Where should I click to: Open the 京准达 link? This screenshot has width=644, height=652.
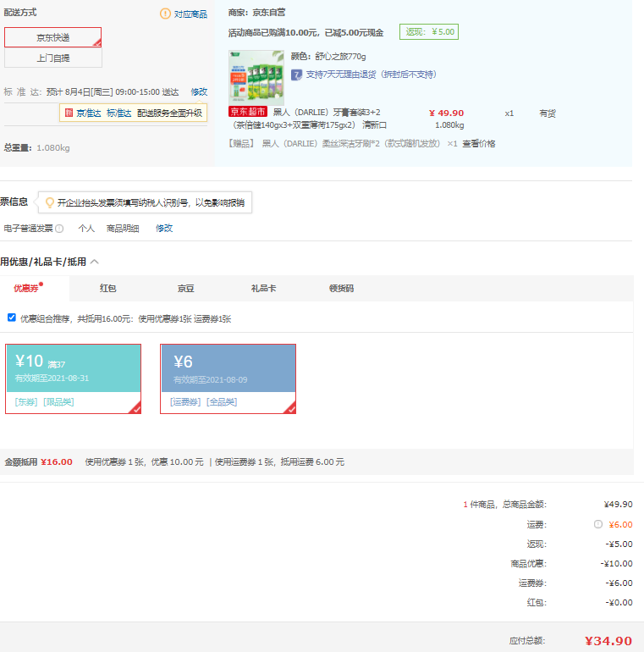[x=89, y=113]
